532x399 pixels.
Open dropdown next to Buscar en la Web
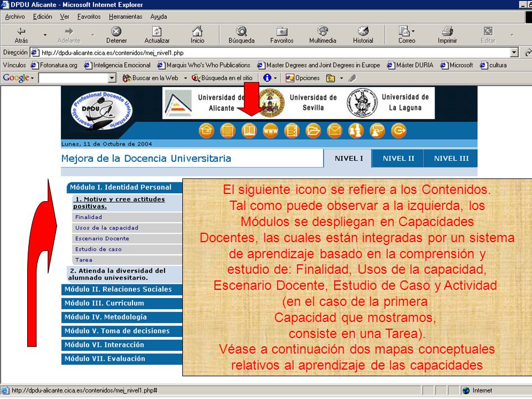pos(185,78)
